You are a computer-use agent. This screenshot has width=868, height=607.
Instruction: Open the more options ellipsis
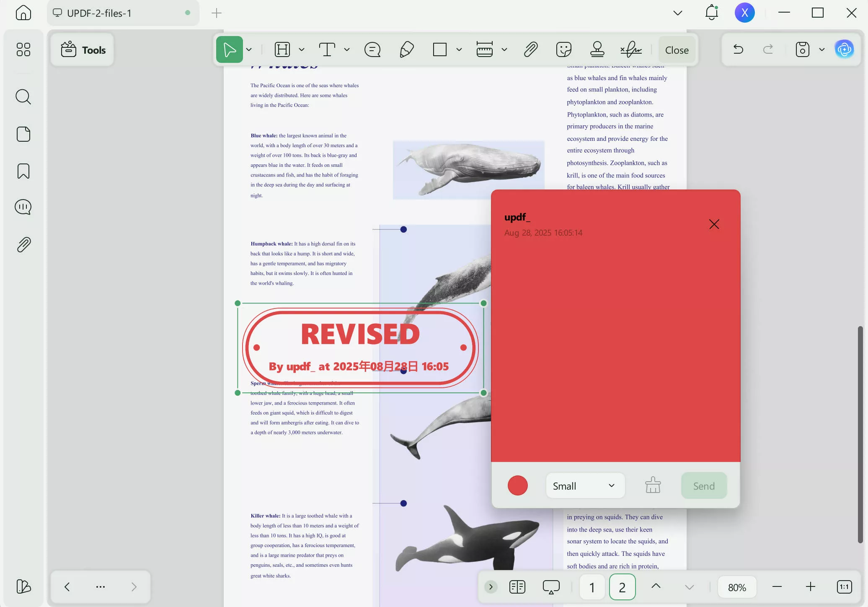101,587
